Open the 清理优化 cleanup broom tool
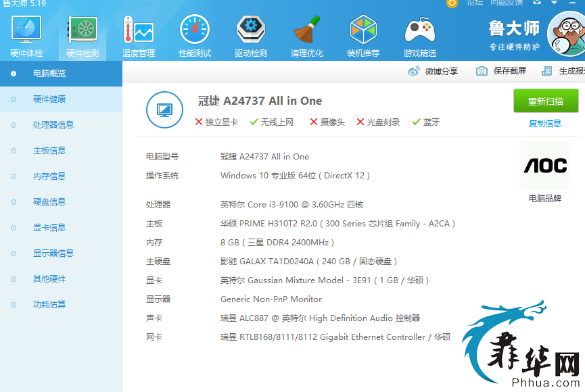 coord(307,36)
